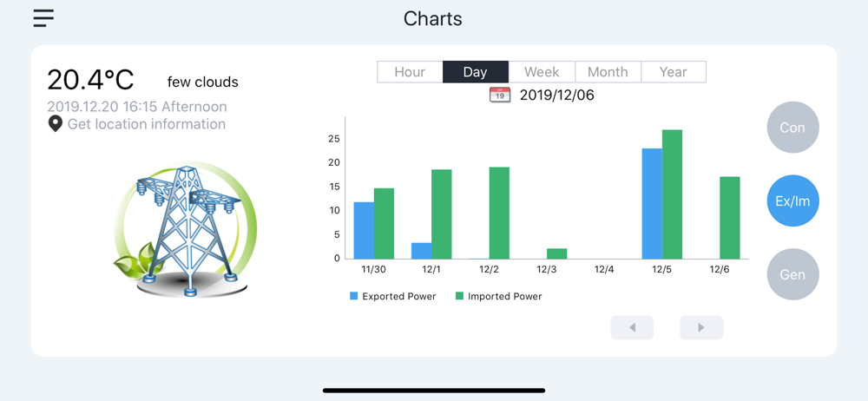Select the Ex/Im export-import view
Viewport: 868px width, 401px height.
point(792,201)
